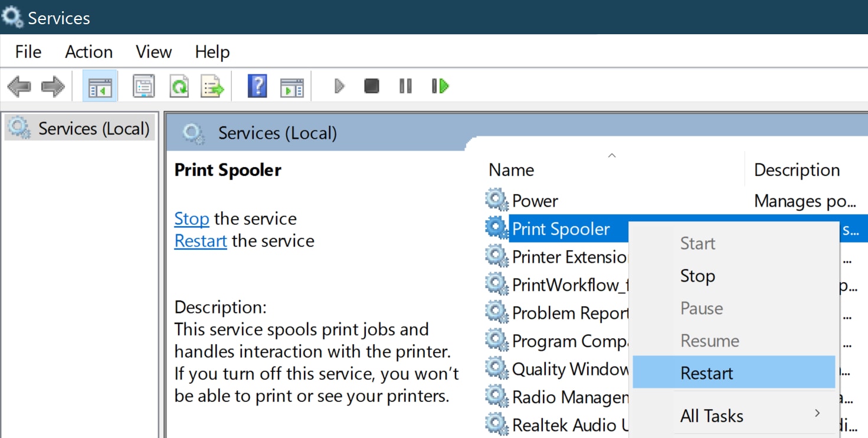The width and height of the screenshot is (868, 438).
Task: Open service Properties via toolbar icon
Action: 142,86
